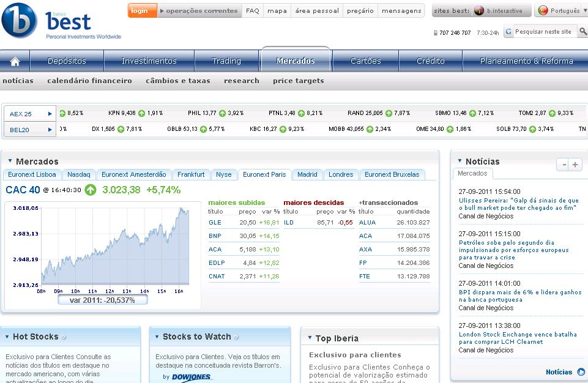Open the research submenu link

242,81
